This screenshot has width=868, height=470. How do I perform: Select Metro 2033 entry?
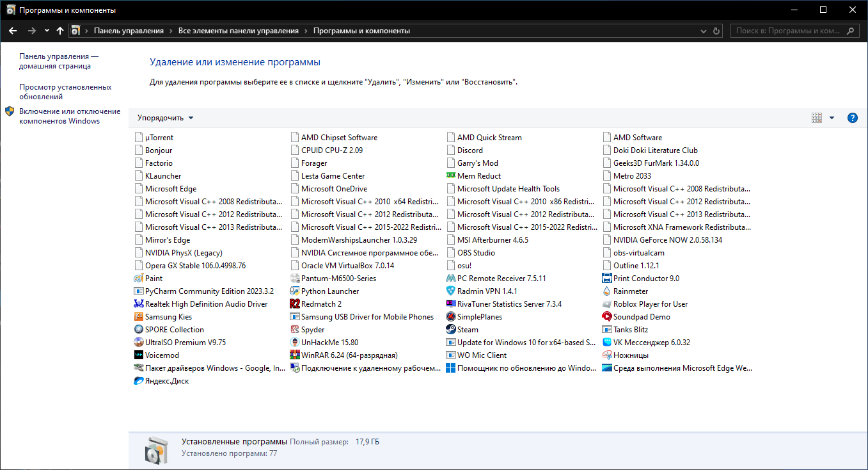click(627, 176)
